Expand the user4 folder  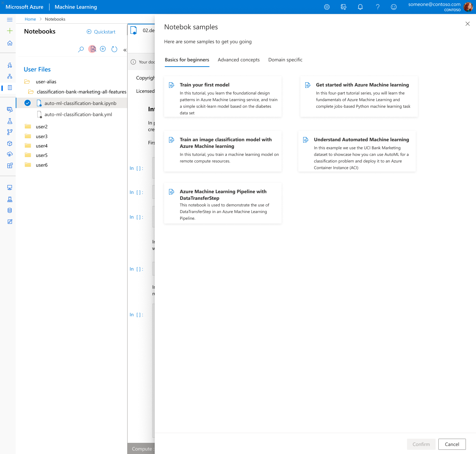coord(28,145)
